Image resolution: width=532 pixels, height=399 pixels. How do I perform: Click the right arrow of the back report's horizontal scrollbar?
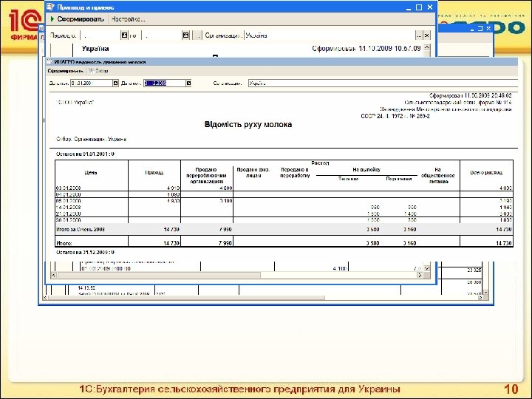point(420,275)
